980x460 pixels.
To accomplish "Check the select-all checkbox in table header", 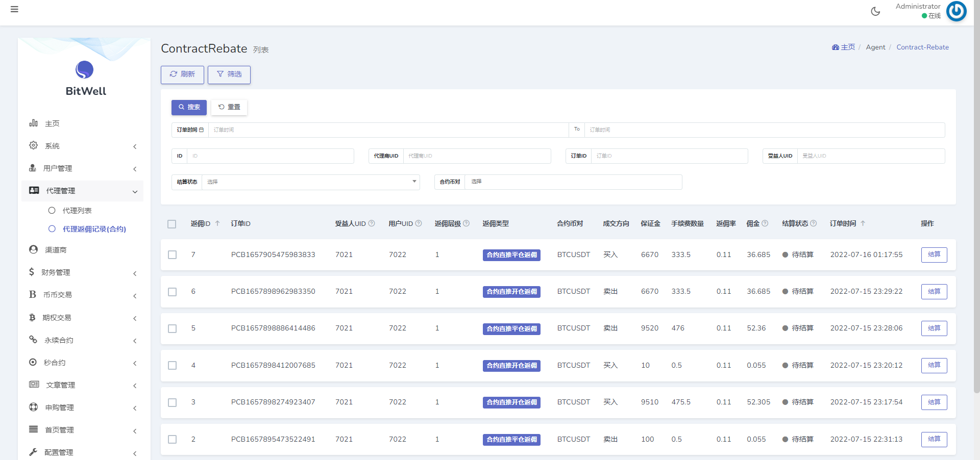I will [172, 224].
